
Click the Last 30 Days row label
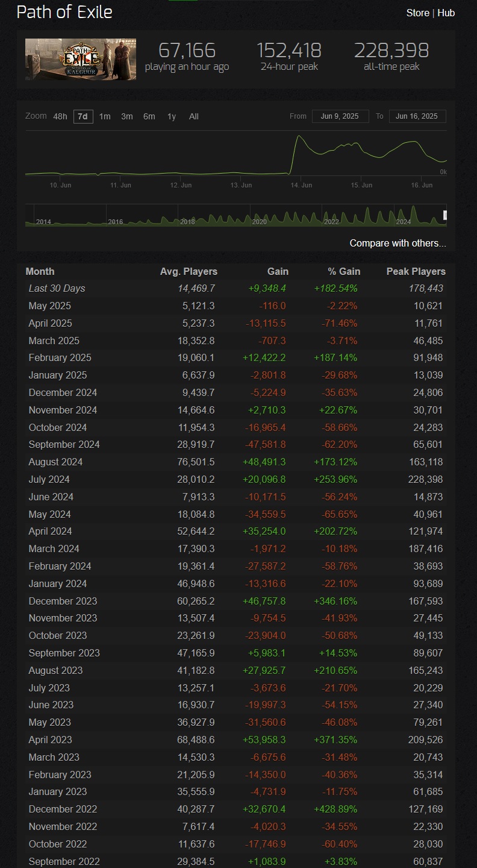click(57, 289)
